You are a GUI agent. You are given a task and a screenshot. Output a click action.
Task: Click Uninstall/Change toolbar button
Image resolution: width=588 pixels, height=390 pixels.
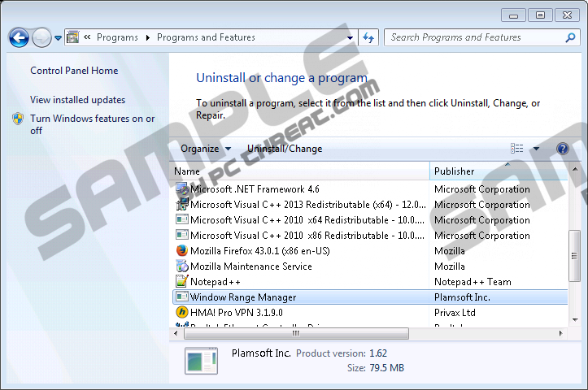coord(285,149)
